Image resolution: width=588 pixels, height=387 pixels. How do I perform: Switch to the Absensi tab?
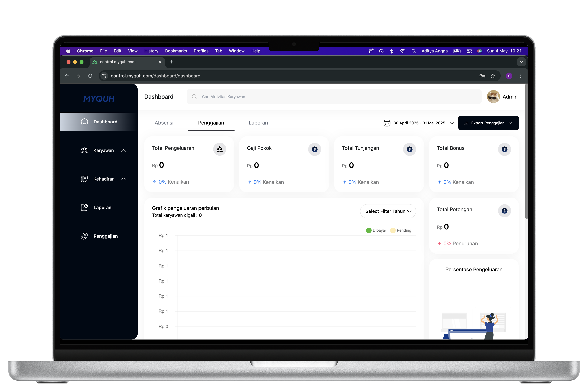click(x=164, y=123)
